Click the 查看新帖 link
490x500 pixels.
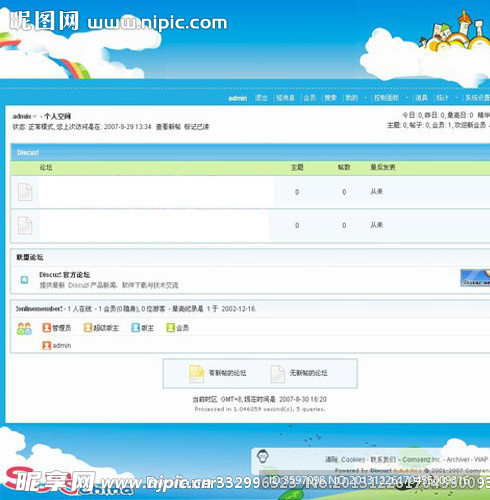point(168,127)
